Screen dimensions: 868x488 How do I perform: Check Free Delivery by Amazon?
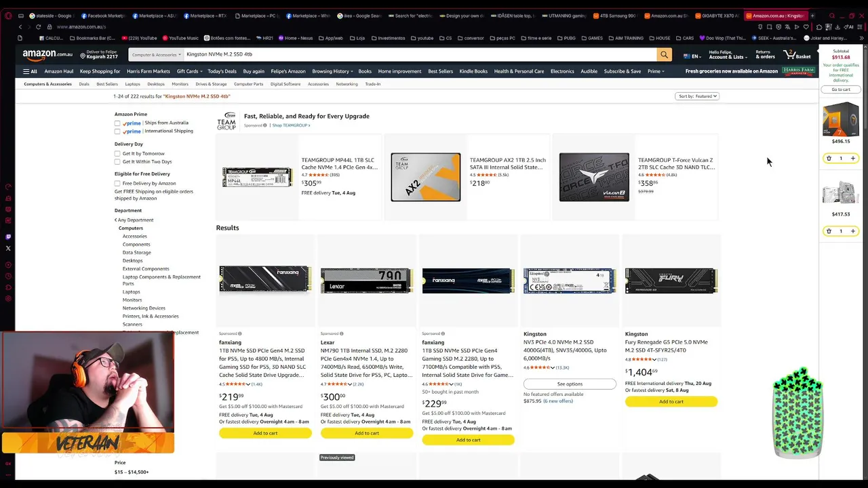coord(117,184)
